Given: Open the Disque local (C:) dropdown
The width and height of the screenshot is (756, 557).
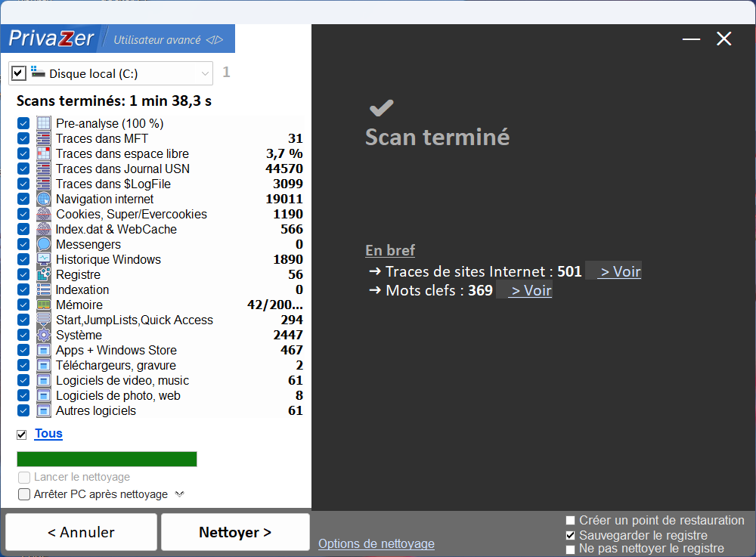Looking at the screenshot, I should pos(205,74).
